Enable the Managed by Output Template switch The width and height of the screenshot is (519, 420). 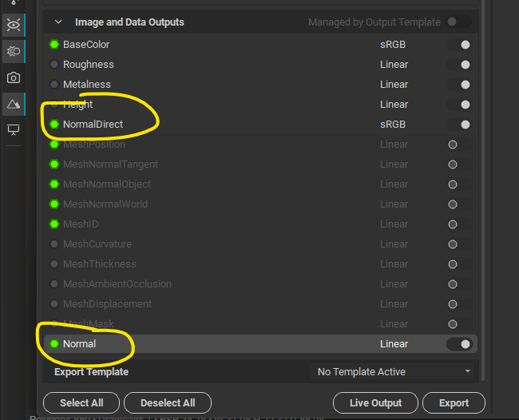click(458, 22)
